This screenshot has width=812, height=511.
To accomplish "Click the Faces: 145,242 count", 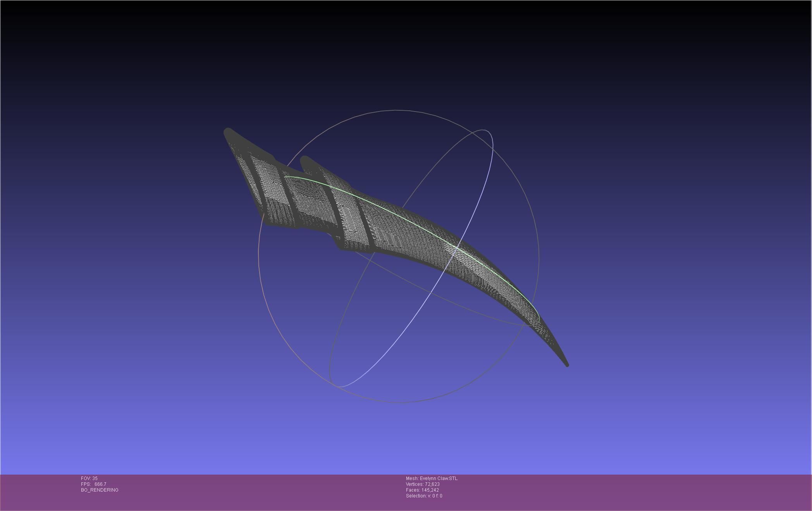I will (422, 490).
